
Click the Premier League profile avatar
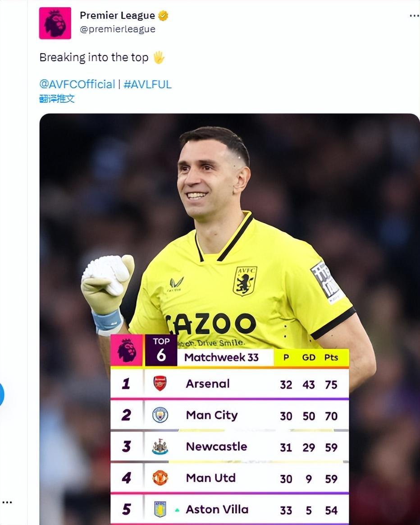tap(55, 23)
